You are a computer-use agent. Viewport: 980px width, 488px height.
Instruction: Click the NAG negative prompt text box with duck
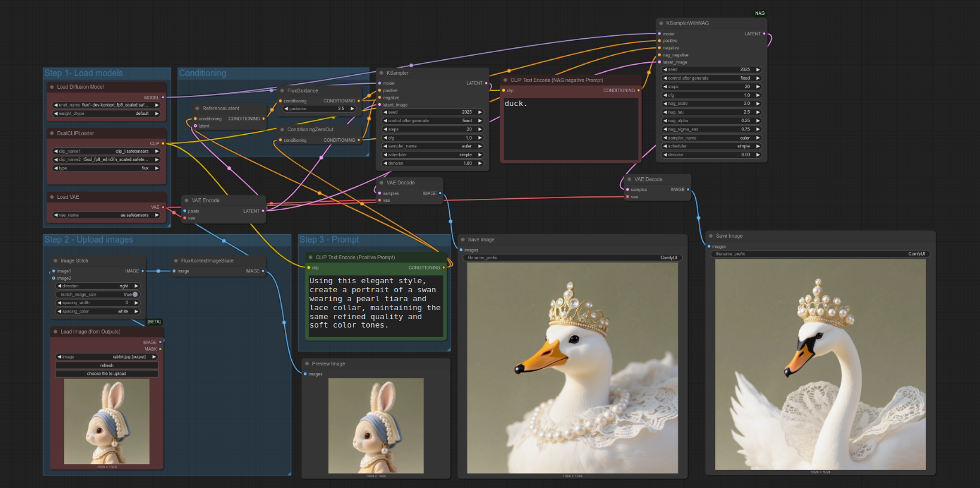tap(570, 129)
